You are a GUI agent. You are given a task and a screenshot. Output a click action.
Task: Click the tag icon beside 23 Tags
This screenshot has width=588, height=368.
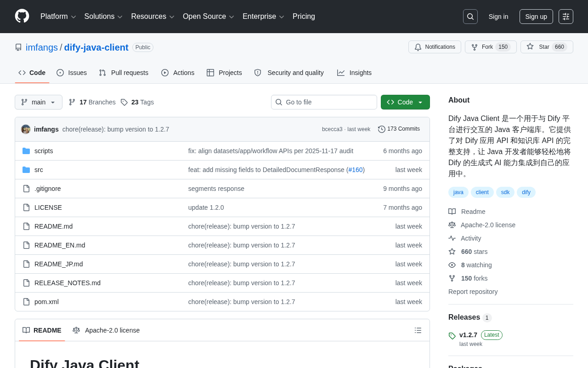(x=124, y=102)
